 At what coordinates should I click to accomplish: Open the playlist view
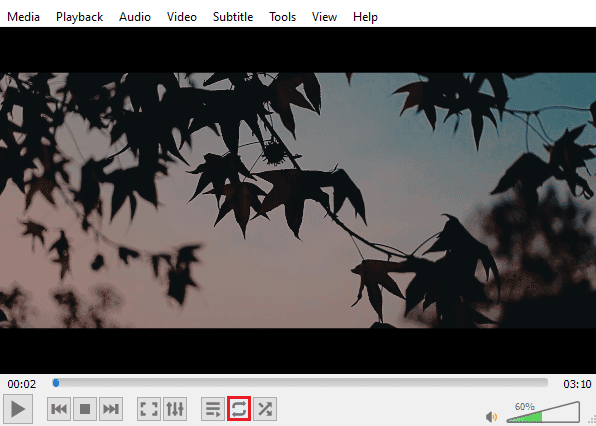pos(213,409)
